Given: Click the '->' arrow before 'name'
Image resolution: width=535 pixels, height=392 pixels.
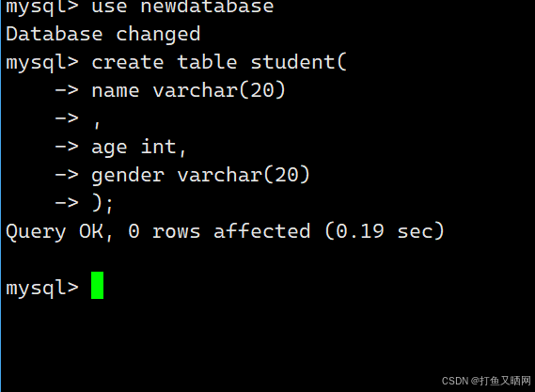Looking at the screenshot, I should point(67,90).
